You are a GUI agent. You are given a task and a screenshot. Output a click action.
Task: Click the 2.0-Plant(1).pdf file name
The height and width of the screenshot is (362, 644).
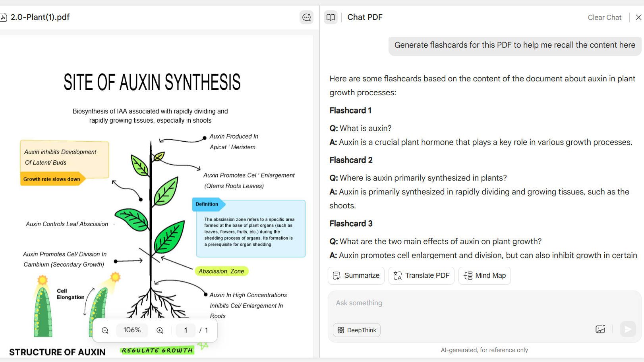tap(40, 17)
